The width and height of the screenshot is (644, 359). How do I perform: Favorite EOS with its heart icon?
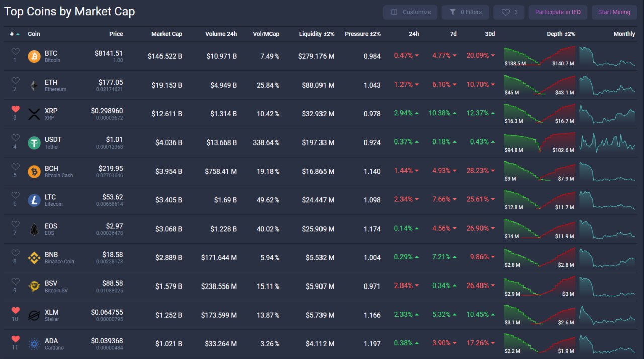pos(15,224)
